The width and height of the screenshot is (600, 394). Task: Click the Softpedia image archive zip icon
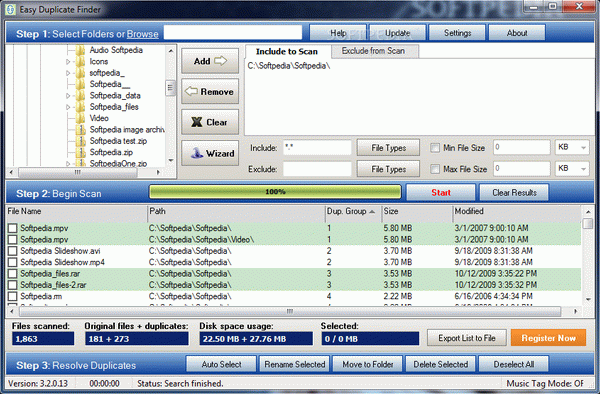[x=80, y=130]
